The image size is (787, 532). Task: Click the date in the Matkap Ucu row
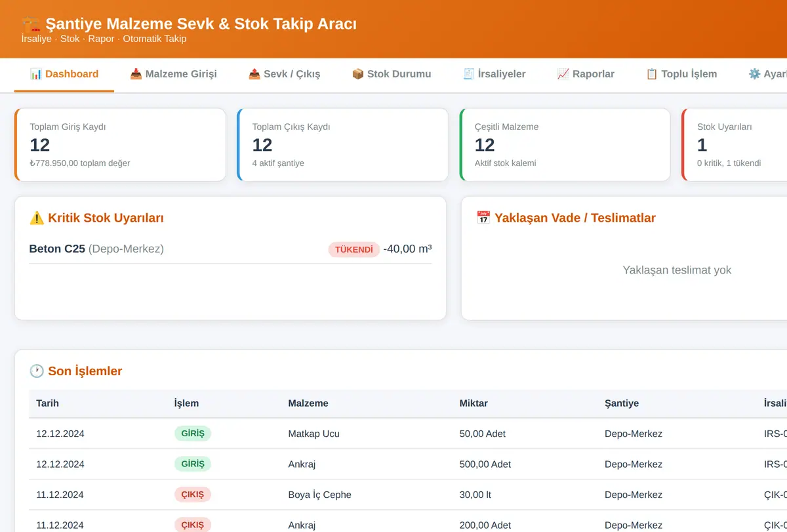coord(60,434)
